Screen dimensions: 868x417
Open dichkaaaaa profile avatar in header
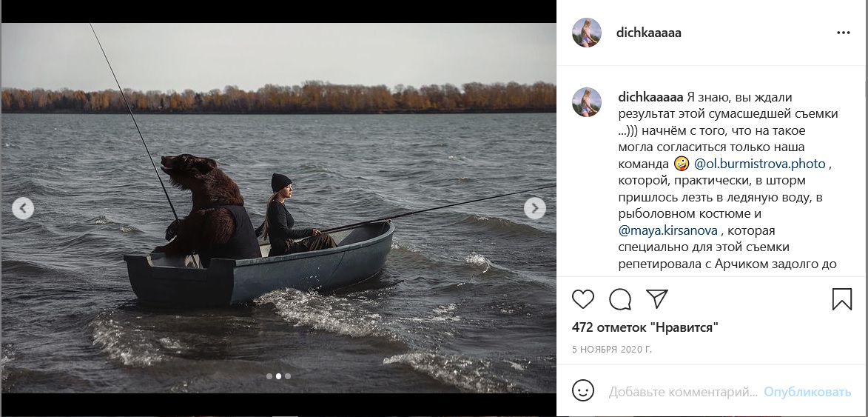click(587, 33)
